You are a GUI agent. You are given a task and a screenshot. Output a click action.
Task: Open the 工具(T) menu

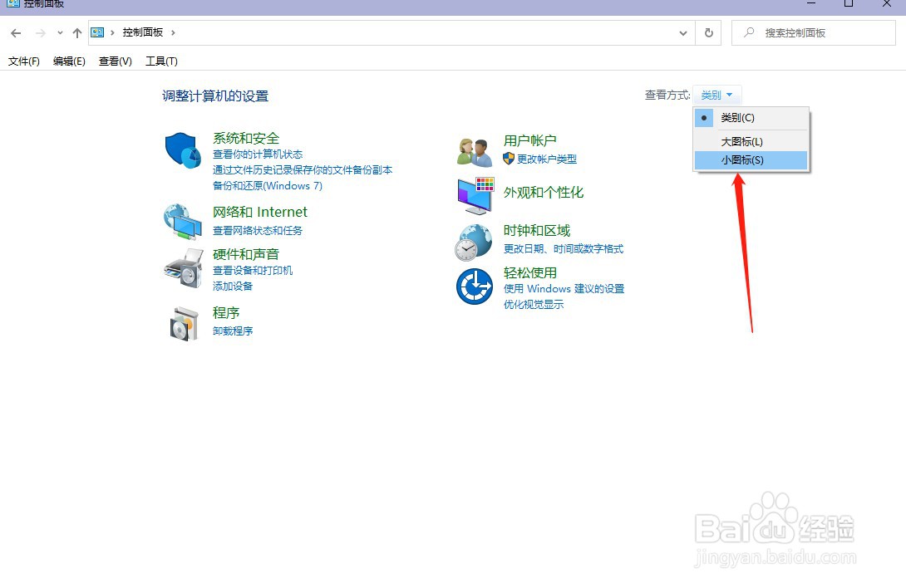tap(161, 61)
